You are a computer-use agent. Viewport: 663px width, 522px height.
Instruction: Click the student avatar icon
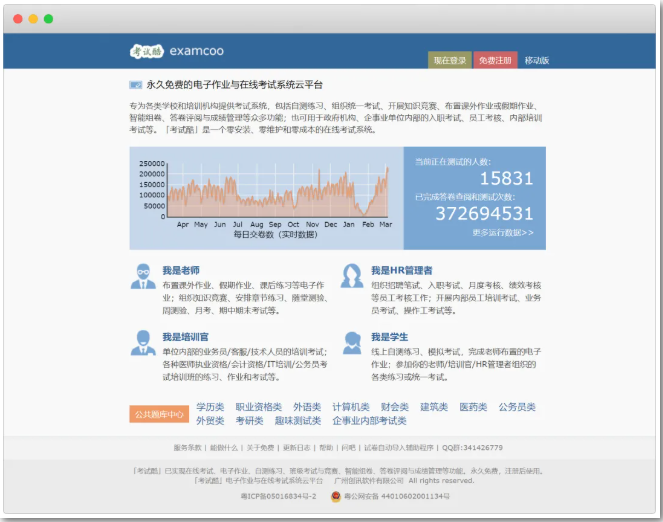352,343
